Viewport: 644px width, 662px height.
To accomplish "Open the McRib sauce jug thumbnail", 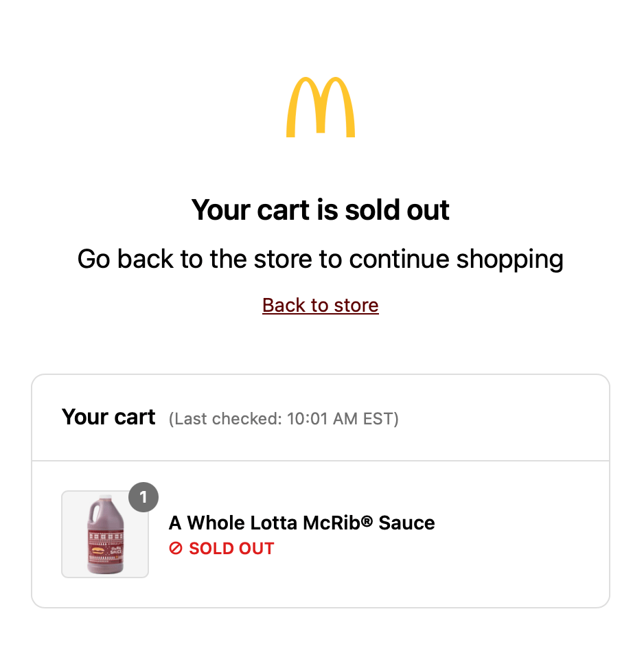I will [105, 535].
